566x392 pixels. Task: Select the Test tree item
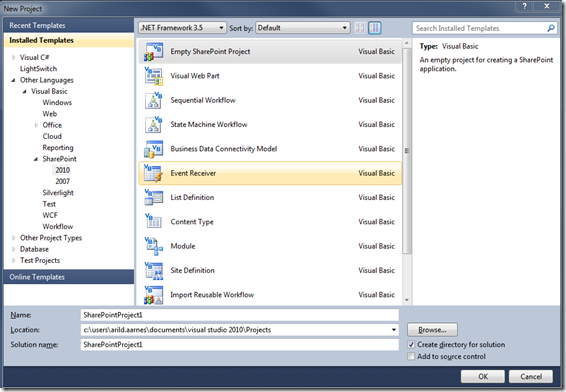pos(49,204)
